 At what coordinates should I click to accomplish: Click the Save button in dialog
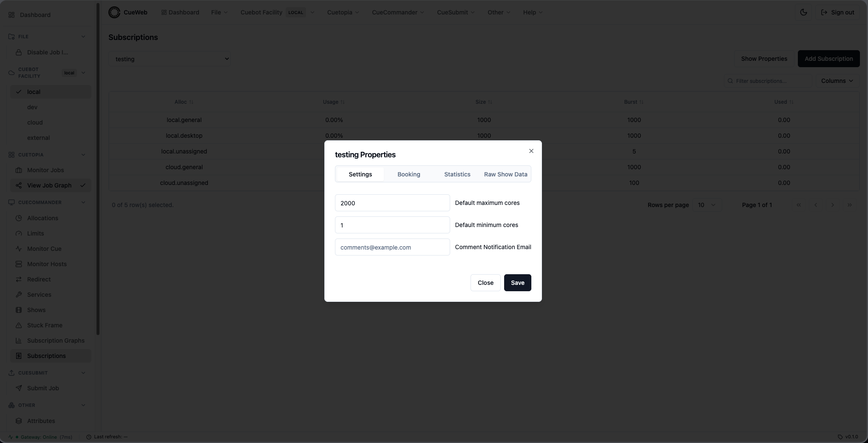tap(517, 283)
